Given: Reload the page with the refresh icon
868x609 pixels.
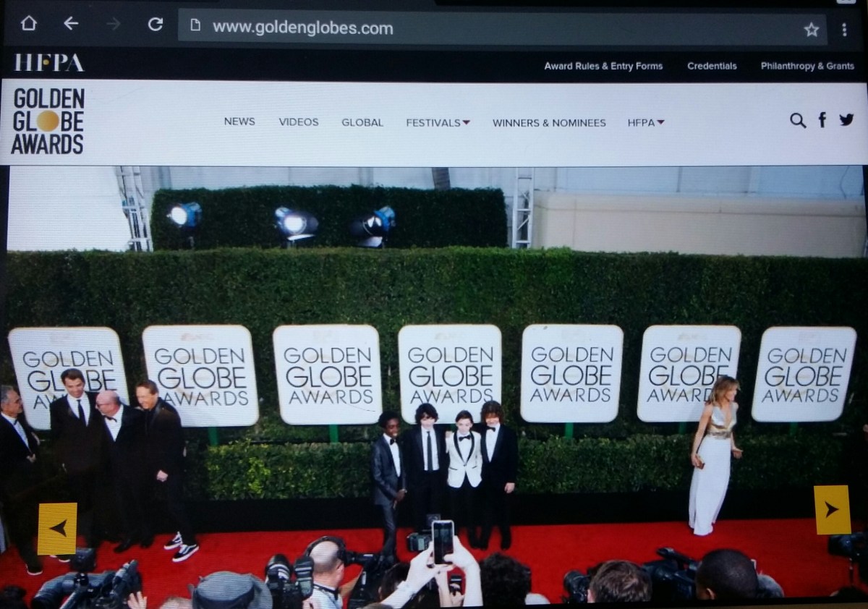Looking at the screenshot, I should [x=155, y=24].
